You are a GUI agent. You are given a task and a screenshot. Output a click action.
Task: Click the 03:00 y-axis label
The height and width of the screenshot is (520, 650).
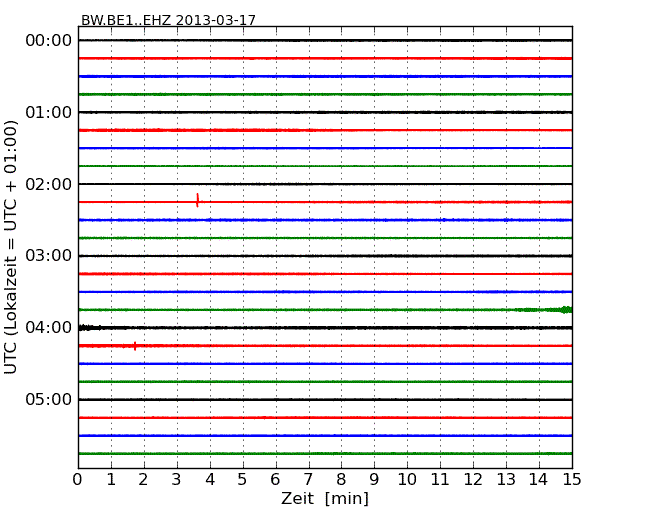coord(49,255)
